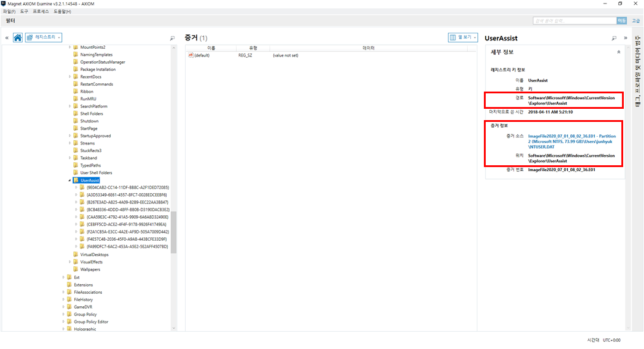The height and width of the screenshot is (349, 644).
Task: Open the 레지스트리 view dropdown
Action: (x=43, y=37)
